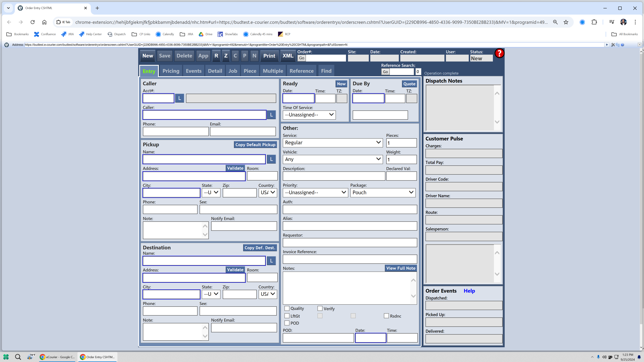Viewport: 644px width, 362px height.
Task: Open the Drive bookmark
Action: (x=206, y=34)
